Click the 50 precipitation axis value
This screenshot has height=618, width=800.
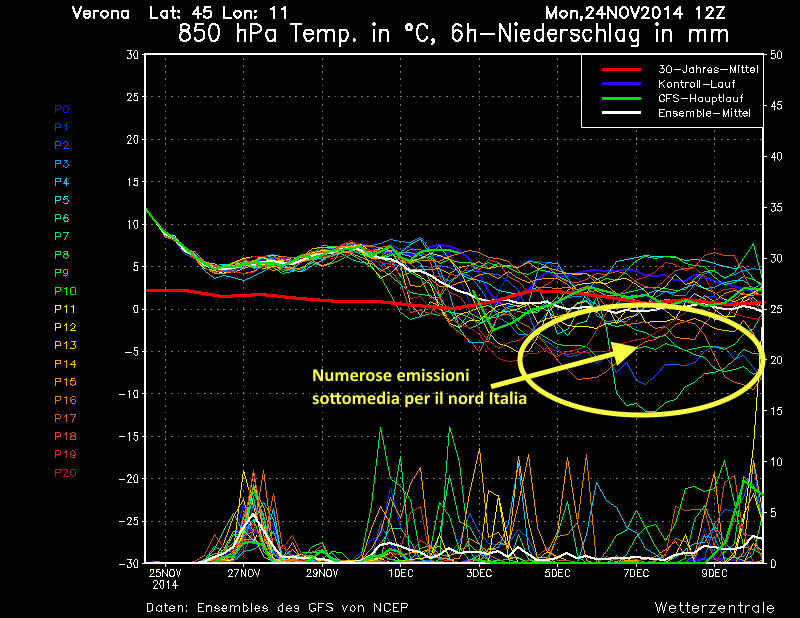(x=776, y=55)
